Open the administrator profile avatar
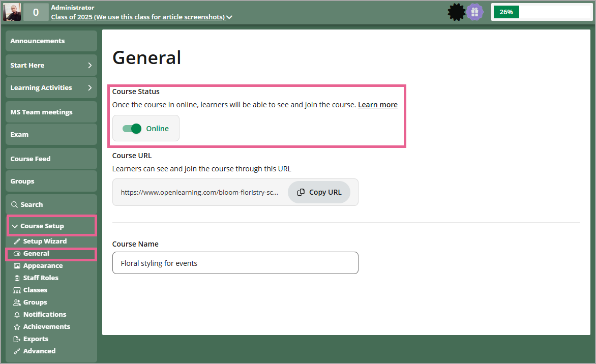Screen dimensions: 596x364 point(12,12)
